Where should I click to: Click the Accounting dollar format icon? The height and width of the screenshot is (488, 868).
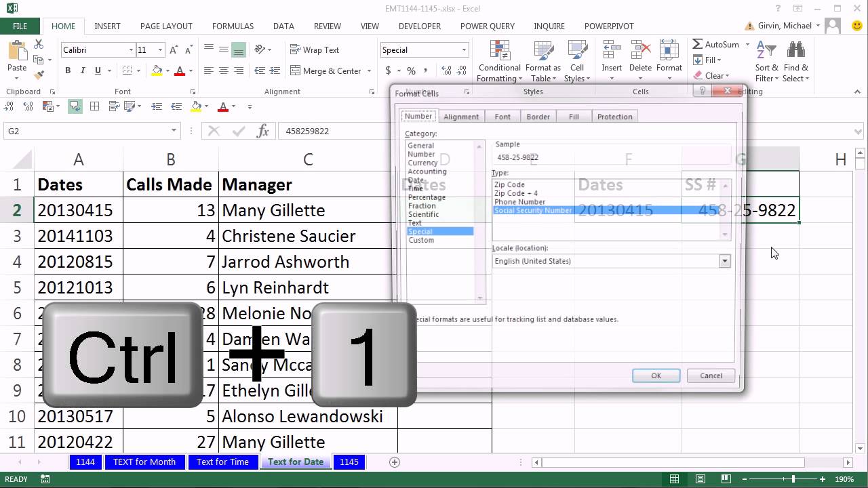coord(388,70)
